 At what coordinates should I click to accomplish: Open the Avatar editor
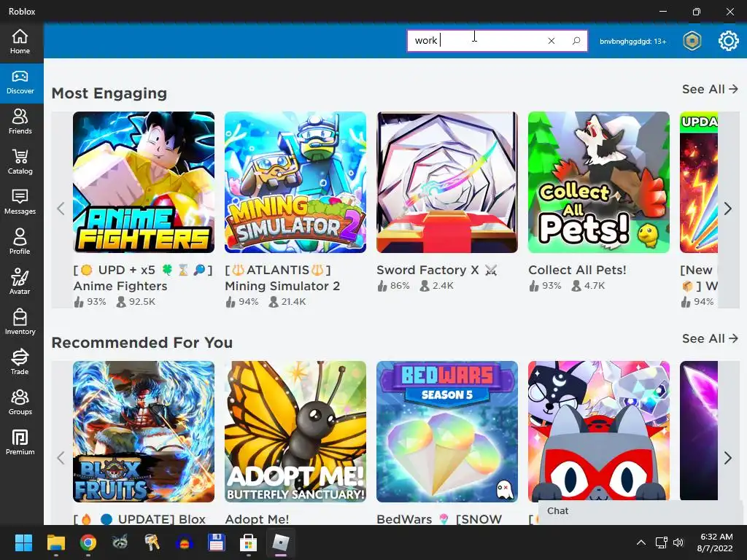tap(20, 282)
